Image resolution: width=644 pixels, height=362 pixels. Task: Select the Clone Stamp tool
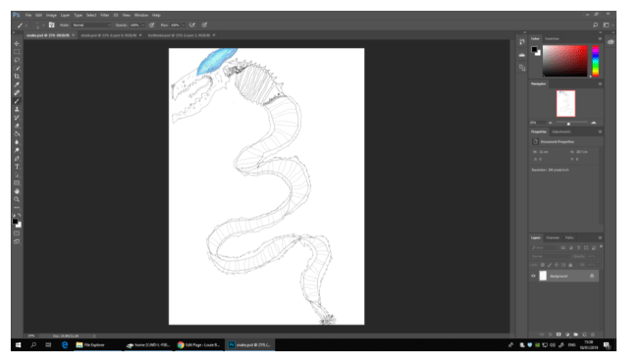tap(17, 109)
